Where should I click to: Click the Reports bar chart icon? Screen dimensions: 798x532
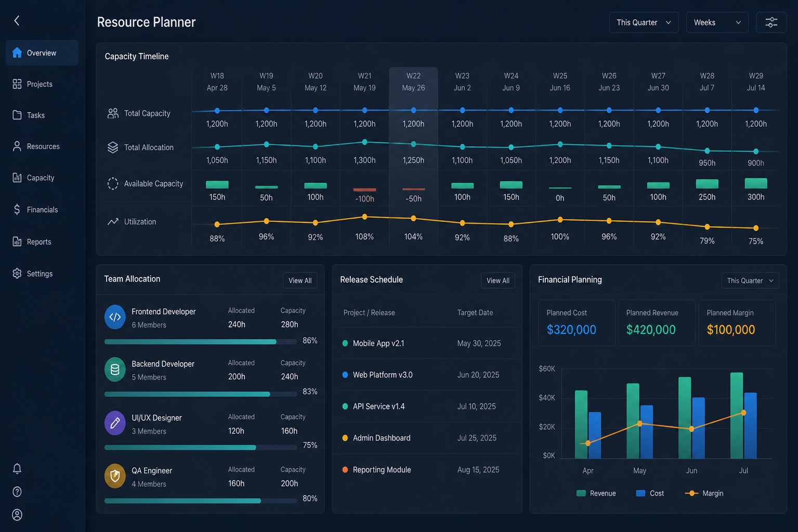[x=17, y=242]
